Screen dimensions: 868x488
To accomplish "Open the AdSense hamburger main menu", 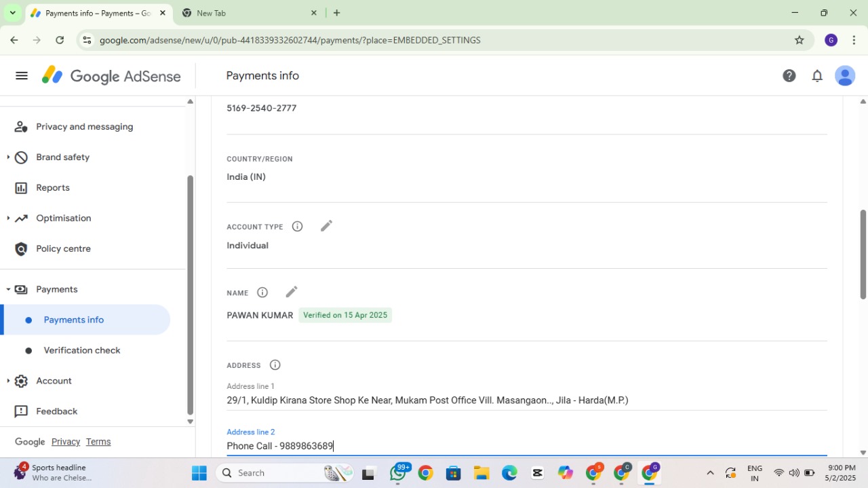I will click(x=22, y=76).
